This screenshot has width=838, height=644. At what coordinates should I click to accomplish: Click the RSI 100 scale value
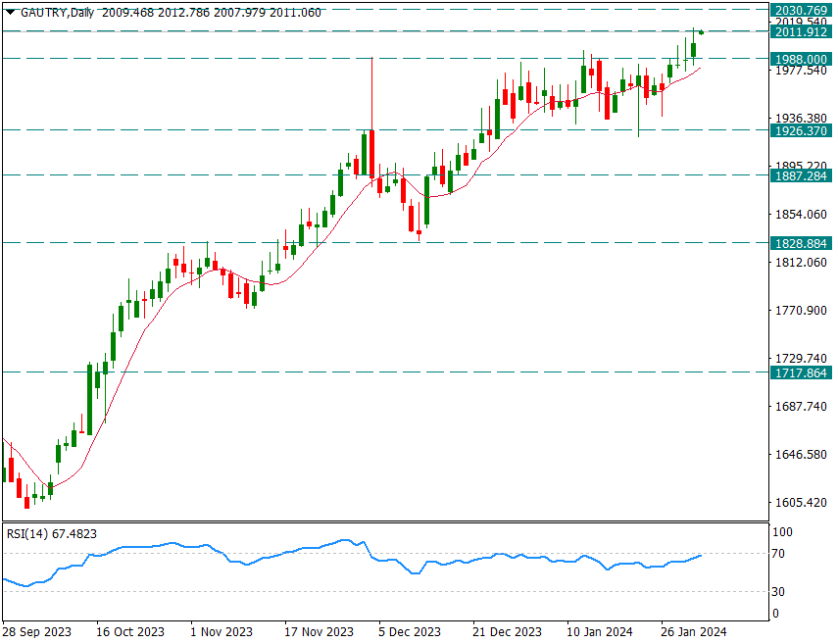[782, 532]
